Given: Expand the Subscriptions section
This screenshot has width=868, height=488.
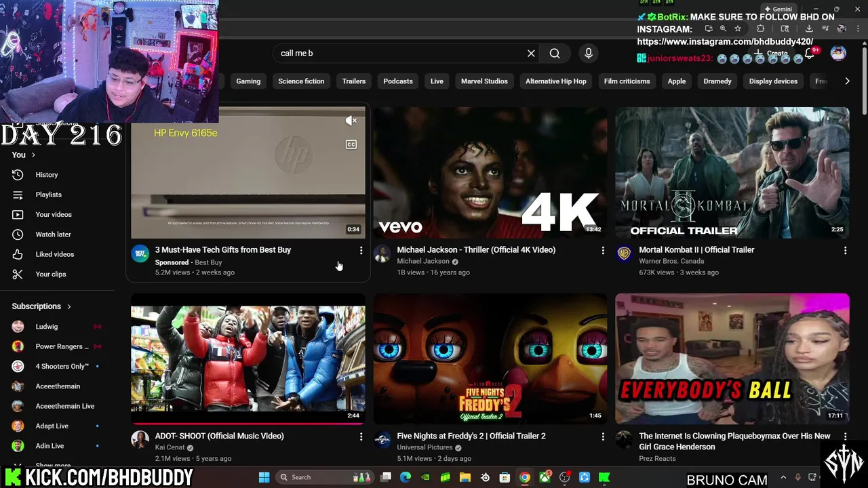Looking at the screenshot, I should pyautogui.click(x=42, y=306).
